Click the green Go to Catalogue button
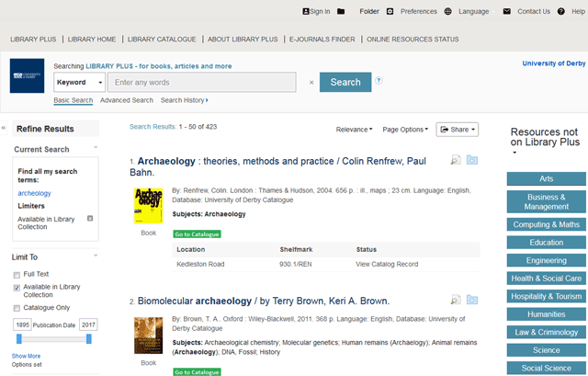Screen dimensions: 588x376 point(197,234)
